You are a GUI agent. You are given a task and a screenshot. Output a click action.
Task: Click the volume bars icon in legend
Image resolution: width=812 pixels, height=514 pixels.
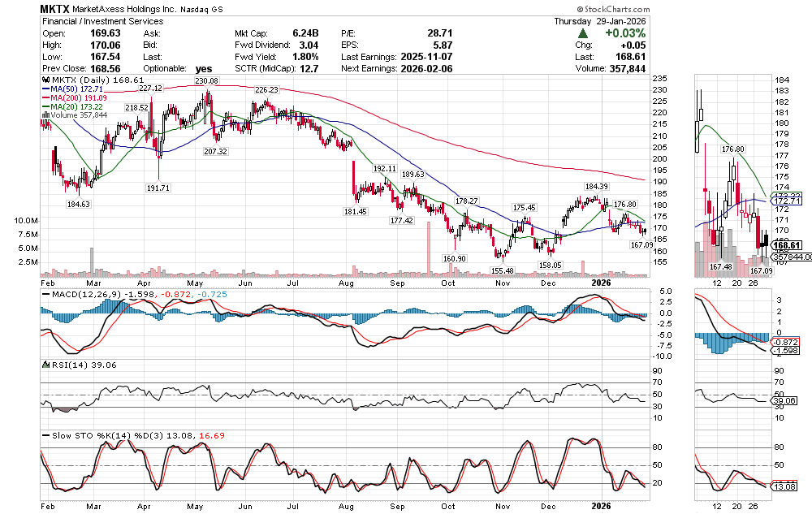click(45, 115)
